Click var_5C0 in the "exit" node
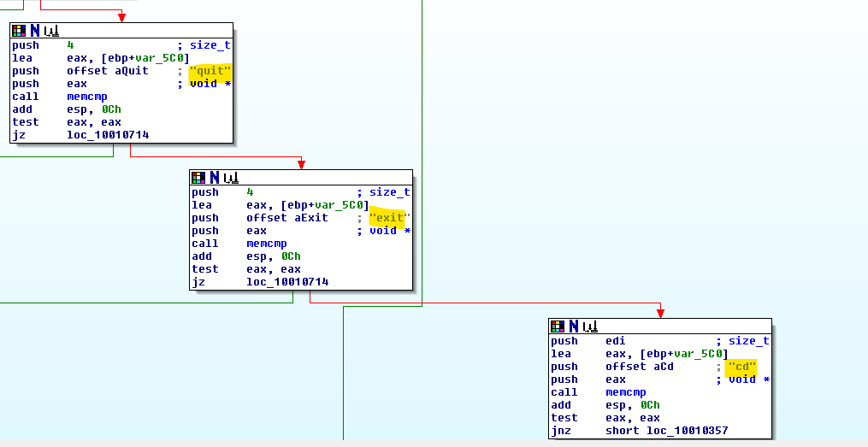This screenshot has height=447, width=868. [340, 205]
